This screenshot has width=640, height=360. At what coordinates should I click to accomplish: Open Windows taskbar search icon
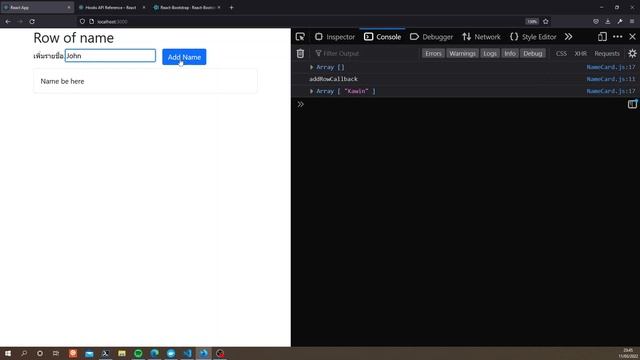(x=24, y=353)
